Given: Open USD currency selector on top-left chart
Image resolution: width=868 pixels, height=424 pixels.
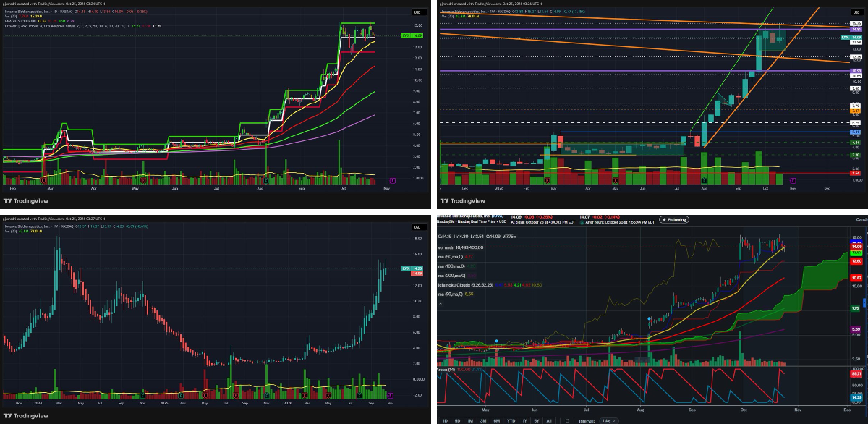Looking at the screenshot, I should 418,13.
